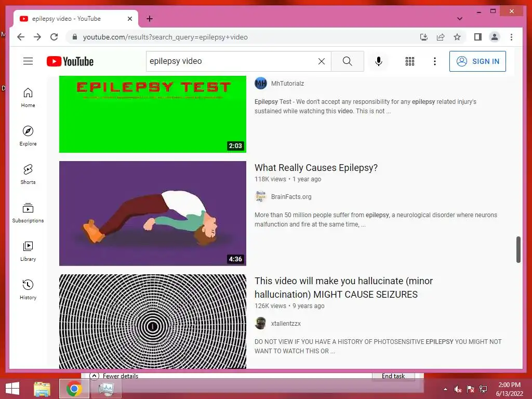
Task: Open Library in the sidebar
Action: (28, 251)
